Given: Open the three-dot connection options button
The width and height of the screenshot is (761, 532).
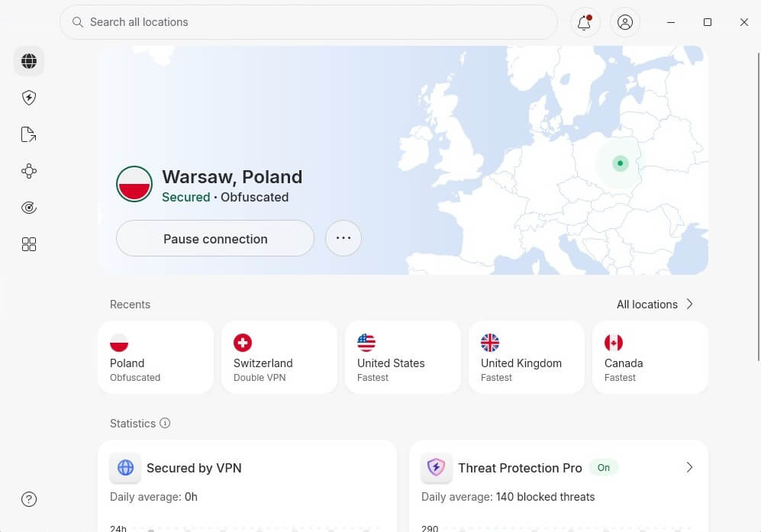Looking at the screenshot, I should pyautogui.click(x=343, y=238).
